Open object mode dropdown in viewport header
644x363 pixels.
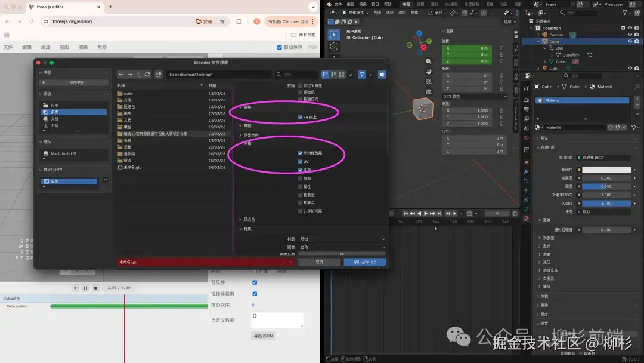[355, 13]
